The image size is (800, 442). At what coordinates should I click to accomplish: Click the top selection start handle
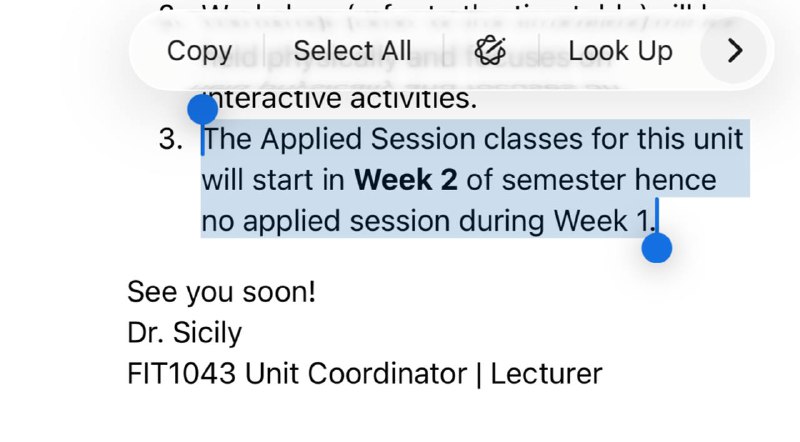tap(202, 109)
